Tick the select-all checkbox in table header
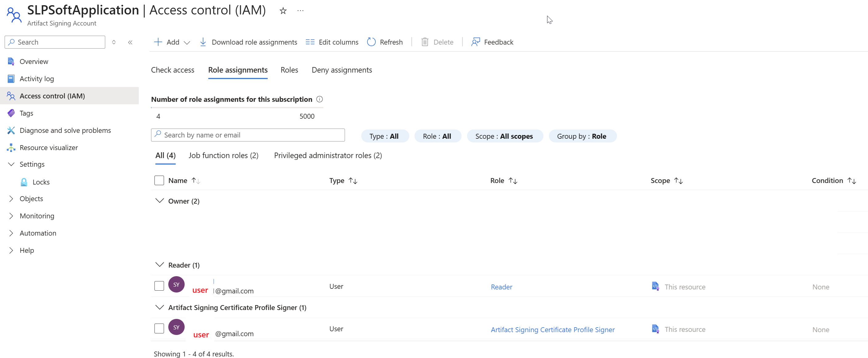 (x=159, y=180)
